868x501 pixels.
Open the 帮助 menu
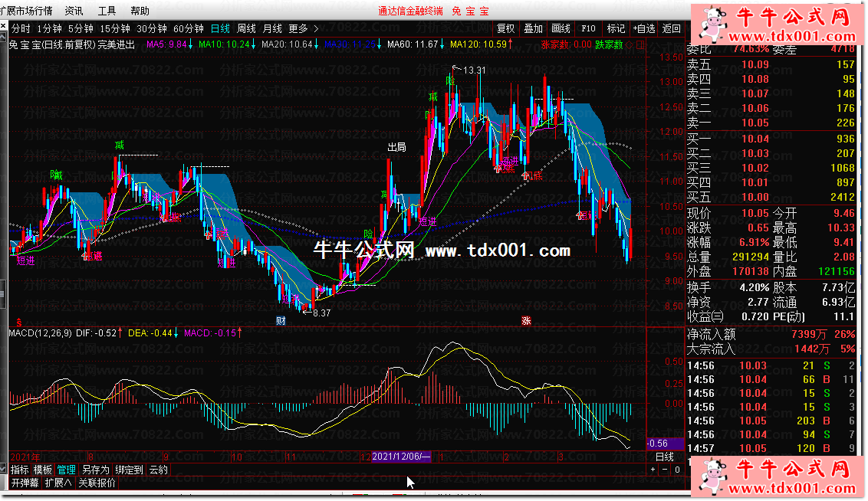coord(140,11)
